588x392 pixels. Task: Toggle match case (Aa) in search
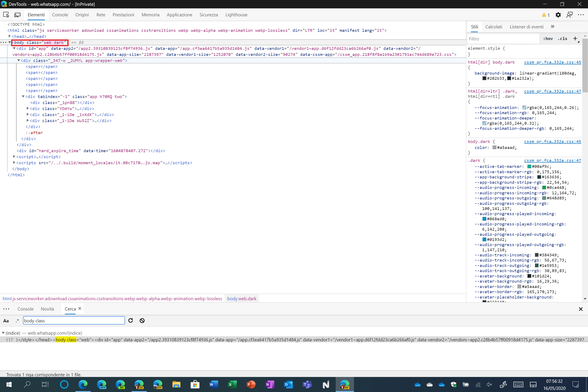point(6,321)
